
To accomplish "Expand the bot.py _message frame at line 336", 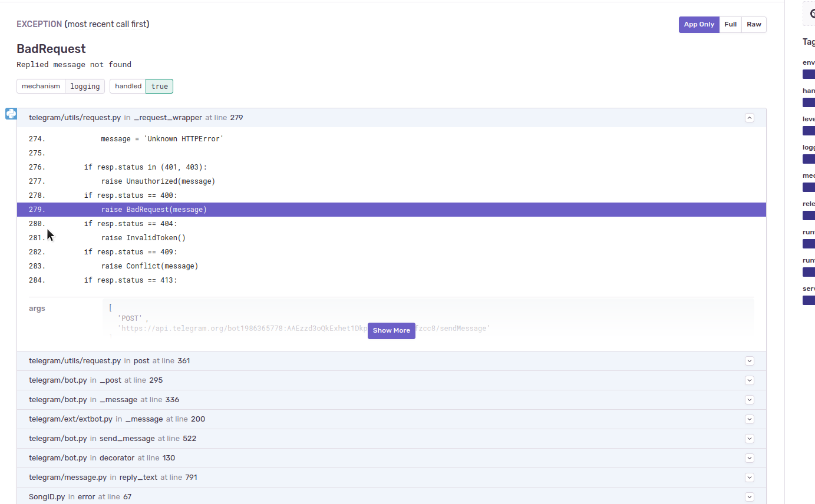I will [x=750, y=400].
